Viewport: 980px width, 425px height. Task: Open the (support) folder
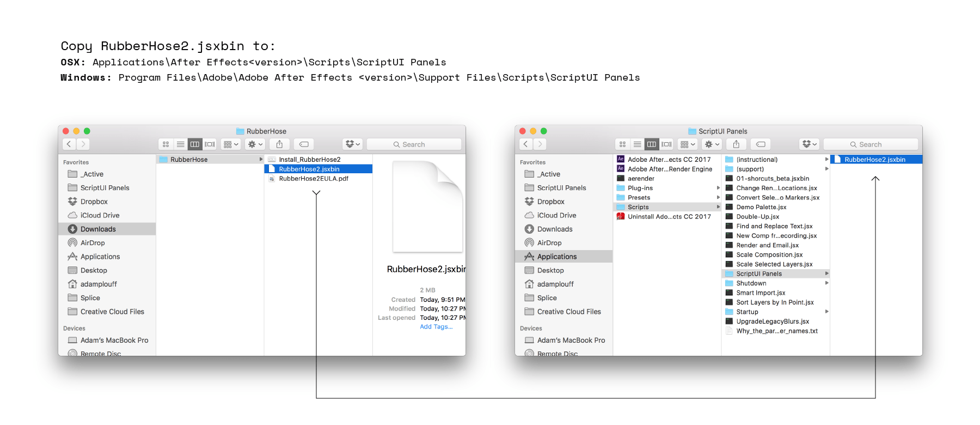(x=776, y=169)
